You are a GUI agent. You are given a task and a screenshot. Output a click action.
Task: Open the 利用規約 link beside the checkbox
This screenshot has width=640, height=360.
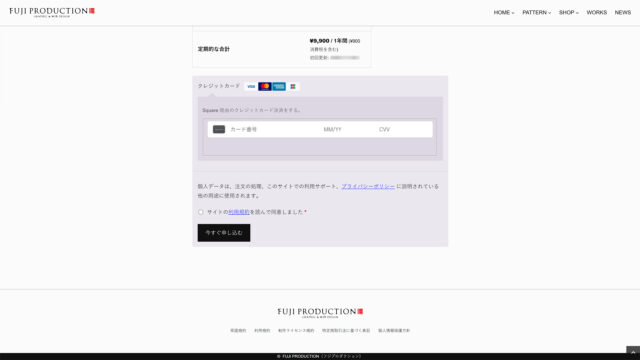[239, 212]
